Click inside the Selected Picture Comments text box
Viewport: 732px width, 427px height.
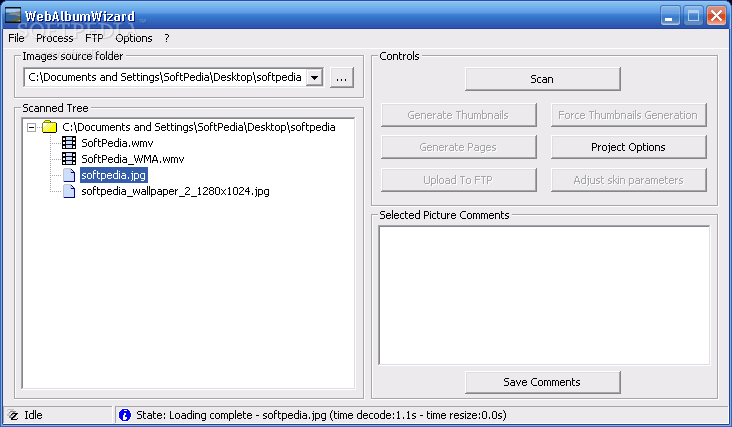click(x=544, y=295)
